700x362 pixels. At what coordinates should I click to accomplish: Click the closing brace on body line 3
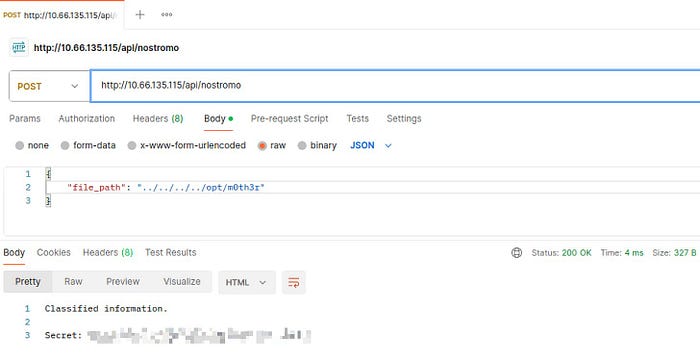click(48, 201)
